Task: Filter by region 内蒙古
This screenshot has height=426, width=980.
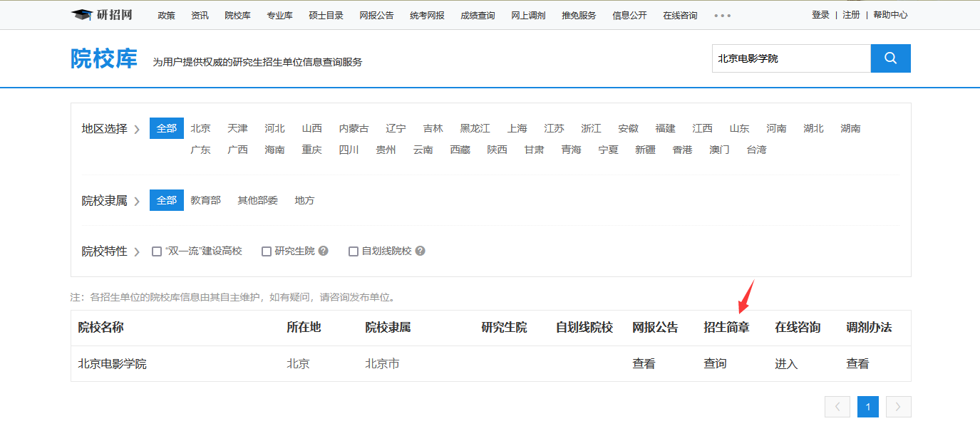Action: pos(354,128)
